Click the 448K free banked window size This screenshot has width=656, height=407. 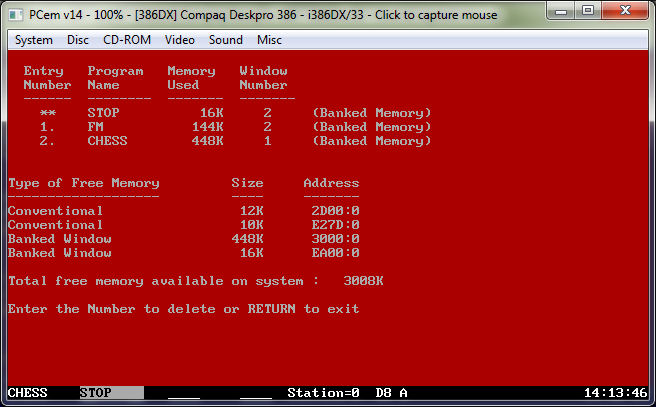tap(248, 239)
